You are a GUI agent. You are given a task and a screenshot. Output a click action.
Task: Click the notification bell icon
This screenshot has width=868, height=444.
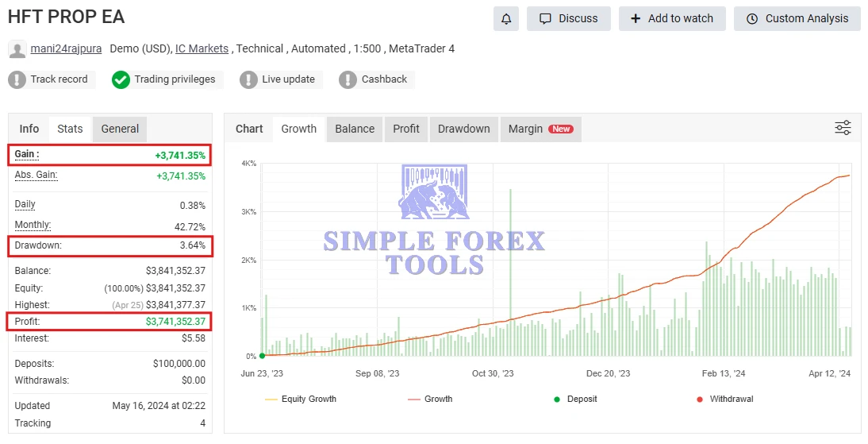[x=505, y=18]
